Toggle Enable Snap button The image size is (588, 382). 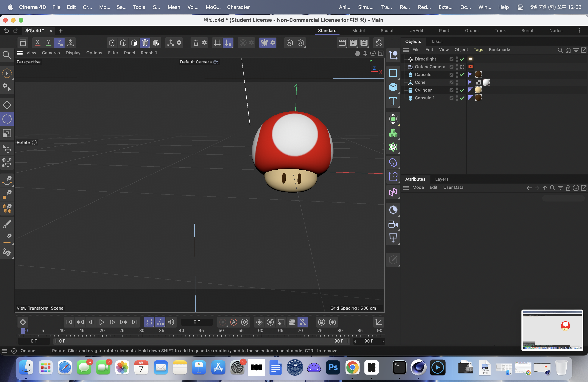click(196, 43)
